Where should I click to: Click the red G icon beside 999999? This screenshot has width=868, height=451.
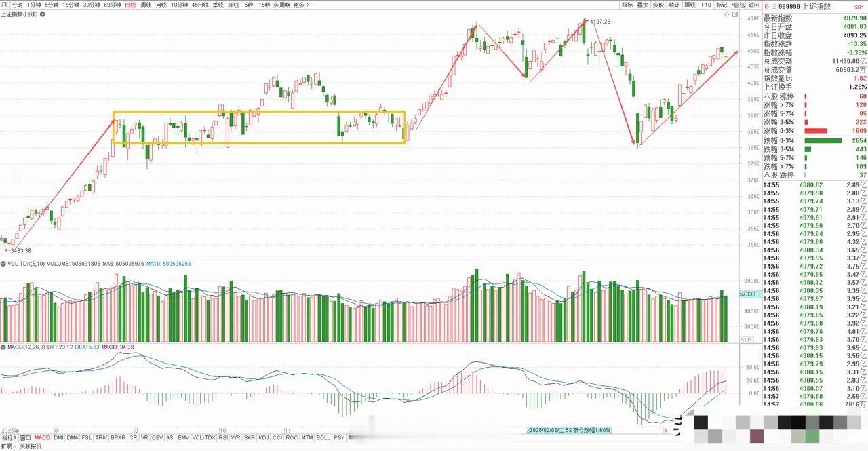coord(767,7)
